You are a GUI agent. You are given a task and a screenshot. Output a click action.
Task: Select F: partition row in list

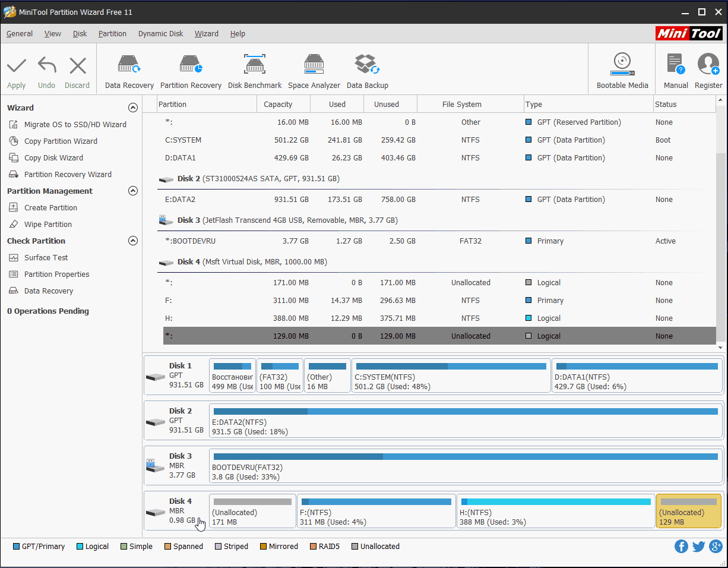point(439,301)
